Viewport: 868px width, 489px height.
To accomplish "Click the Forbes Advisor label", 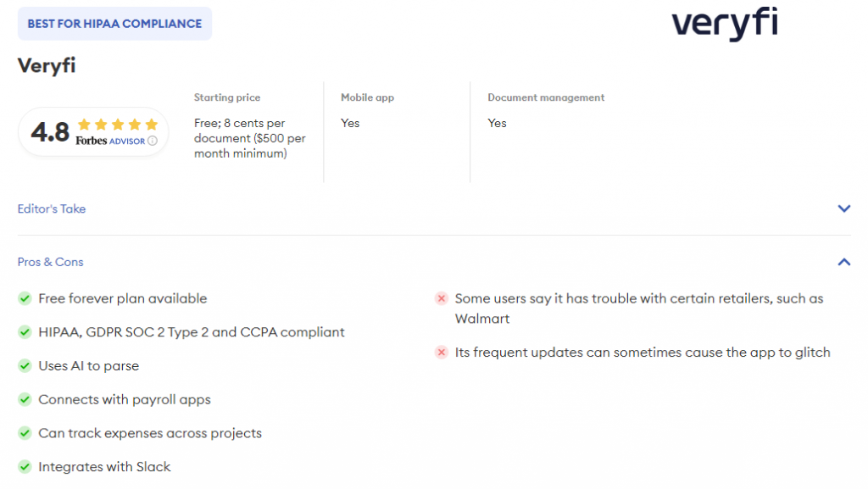I will point(110,141).
